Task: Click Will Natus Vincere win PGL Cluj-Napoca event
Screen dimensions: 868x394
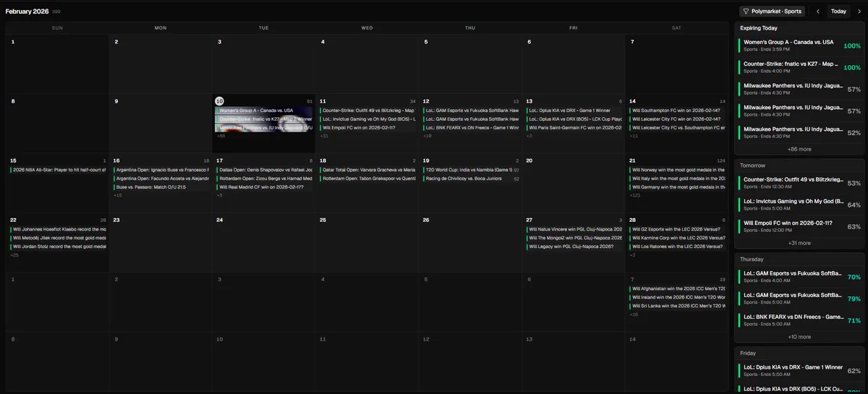Action: point(574,229)
